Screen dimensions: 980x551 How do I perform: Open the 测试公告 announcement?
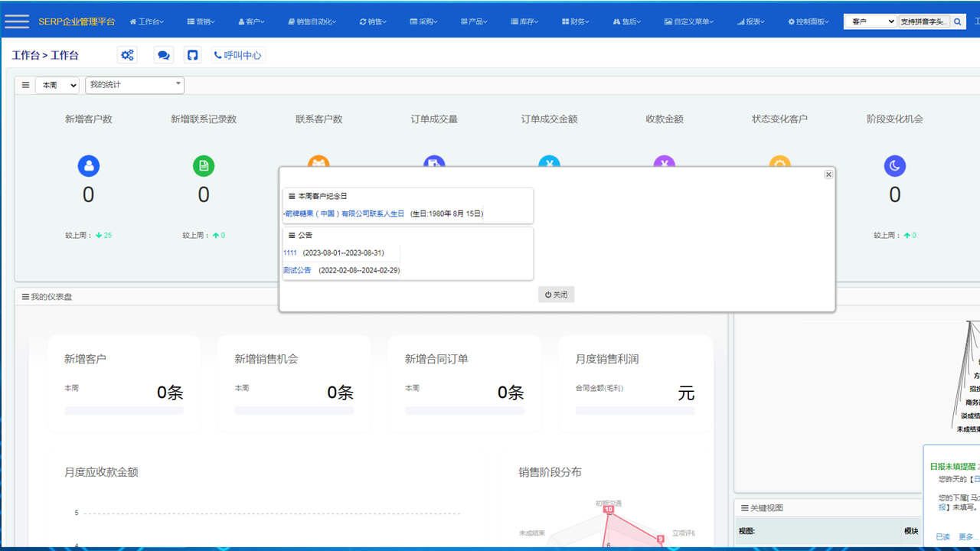(297, 270)
